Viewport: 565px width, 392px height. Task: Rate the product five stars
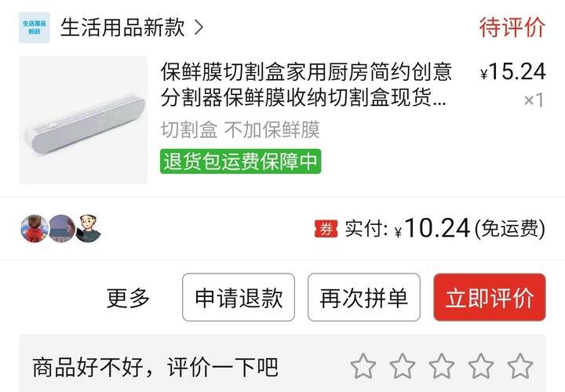520,366
